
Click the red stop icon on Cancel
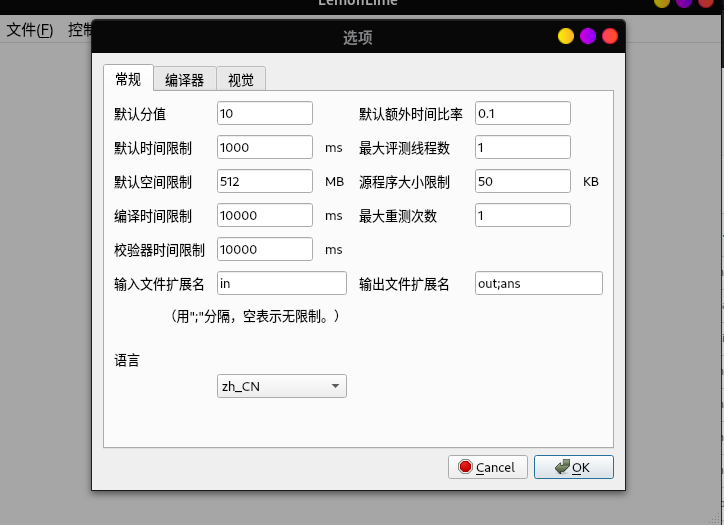point(465,467)
